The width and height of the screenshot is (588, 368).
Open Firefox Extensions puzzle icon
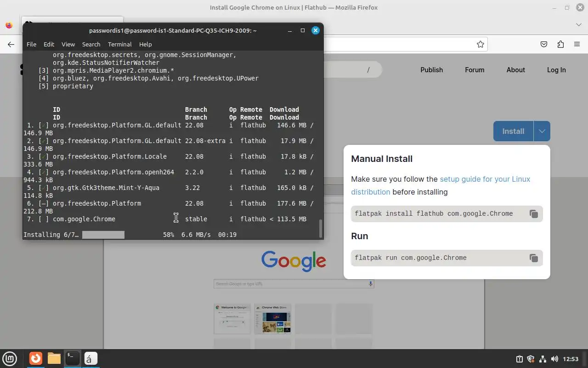pyautogui.click(x=560, y=44)
